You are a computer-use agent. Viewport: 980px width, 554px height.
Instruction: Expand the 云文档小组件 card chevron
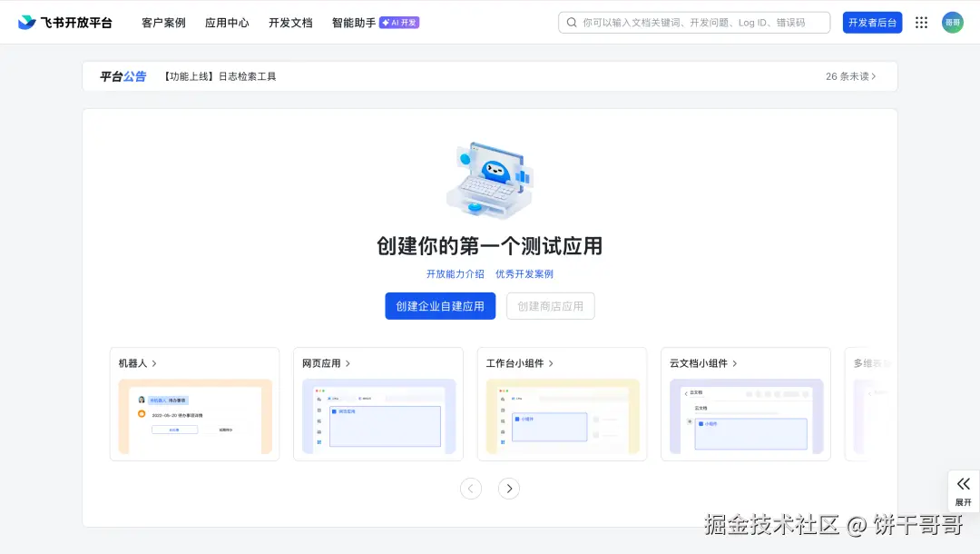click(x=734, y=363)
